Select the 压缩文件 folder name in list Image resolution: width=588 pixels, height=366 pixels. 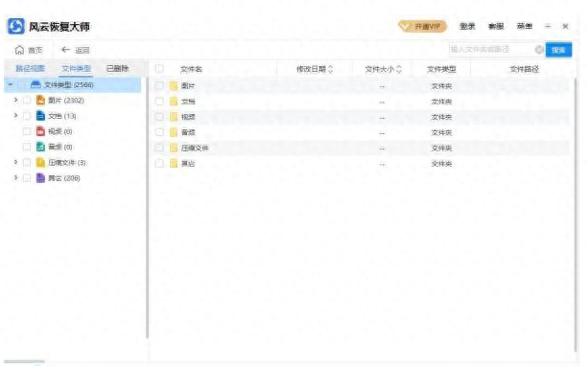click(195, 148)
